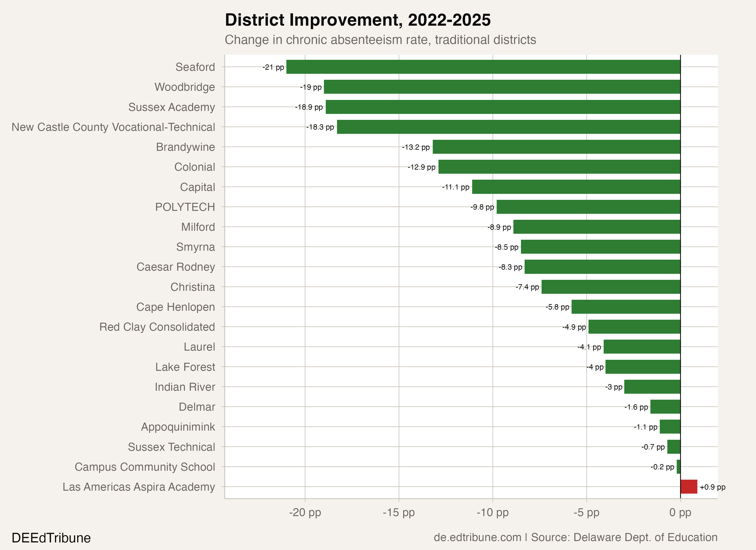Click the '-13.2 pp' value label
This screenshot has width=756, height=550.
416,147
